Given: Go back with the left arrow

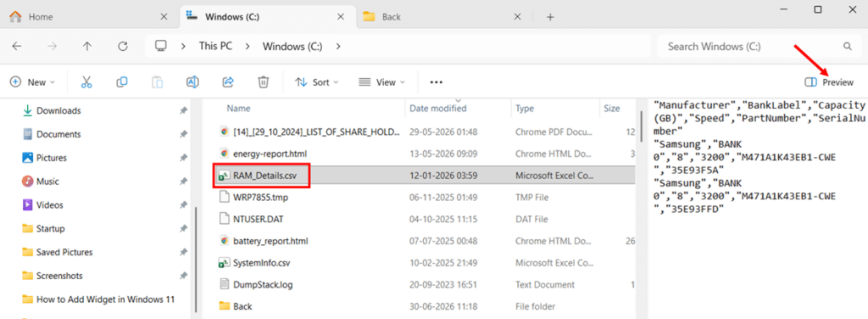Looking at the screenshot, I should (x=17, y=47).
